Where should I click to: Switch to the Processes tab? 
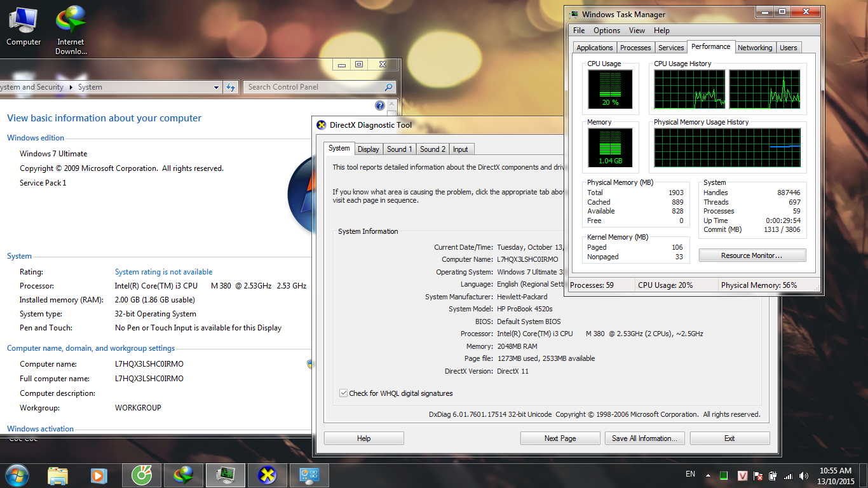tap(635, 48)
